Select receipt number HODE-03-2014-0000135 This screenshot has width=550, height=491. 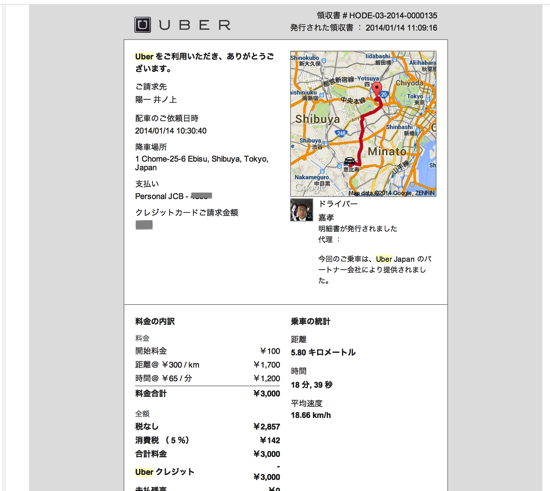tap(393, 15)
